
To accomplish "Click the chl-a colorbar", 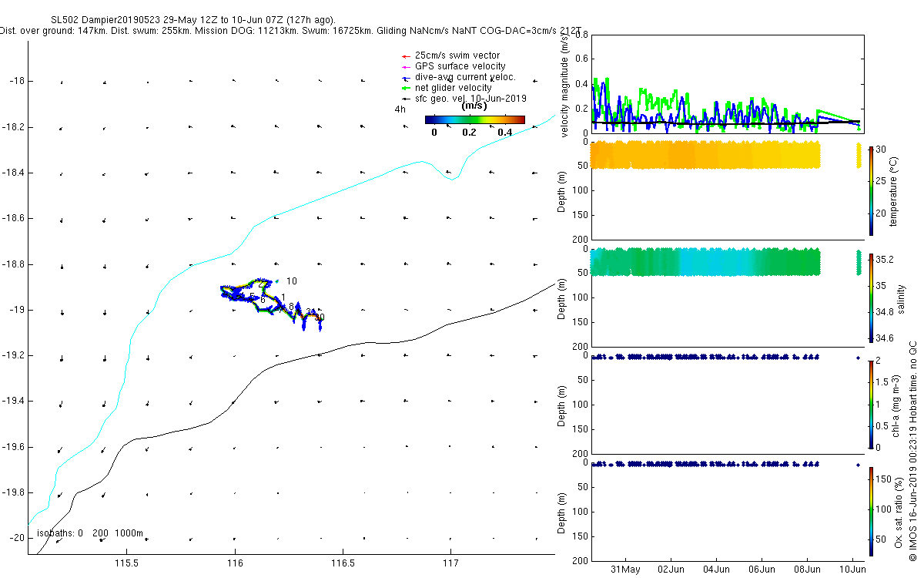I will (871, 404).
